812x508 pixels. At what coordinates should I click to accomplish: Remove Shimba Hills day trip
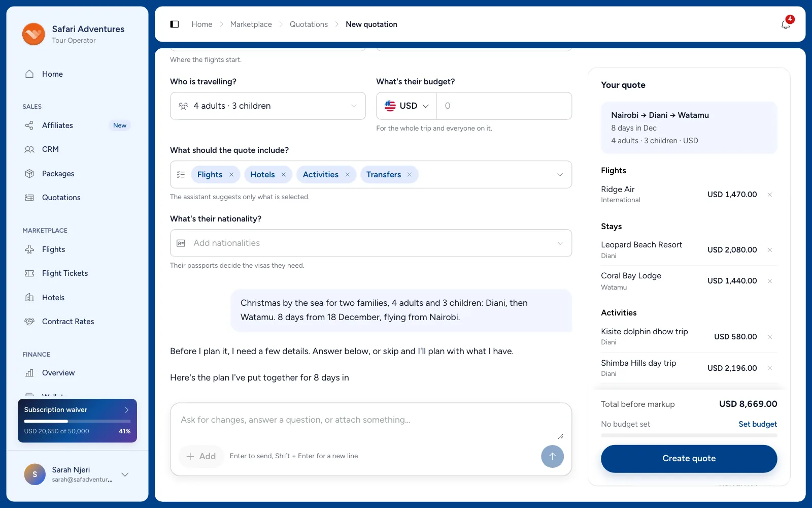point(770,368)
